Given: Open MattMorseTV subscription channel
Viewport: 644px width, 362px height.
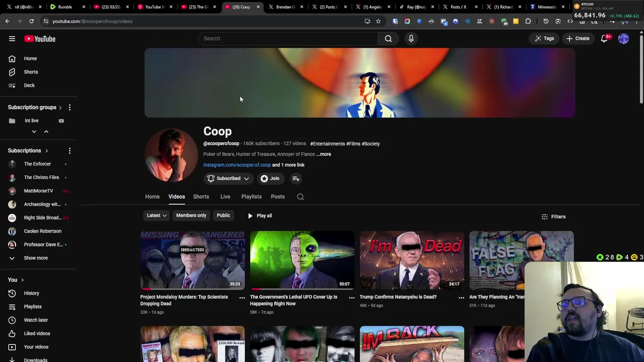Looking at the screenshot, I should click(38, 191).
